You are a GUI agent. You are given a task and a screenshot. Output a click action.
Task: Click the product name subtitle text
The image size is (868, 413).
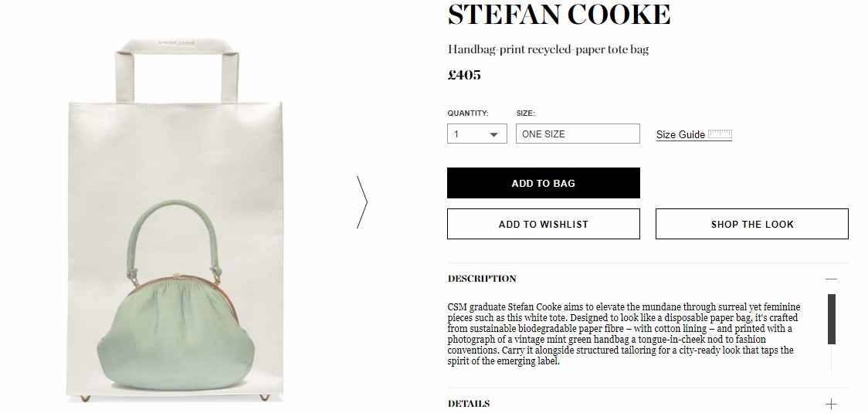[x=548, y=49]
